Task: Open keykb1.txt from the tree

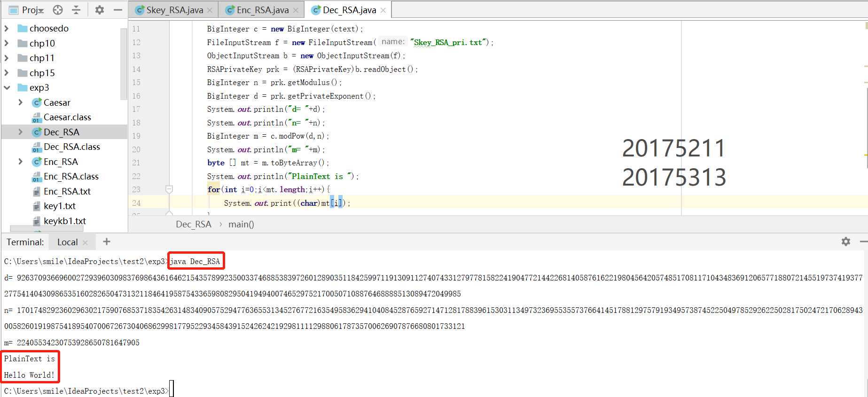Action: pyautogui.click(x=65, y=221)
